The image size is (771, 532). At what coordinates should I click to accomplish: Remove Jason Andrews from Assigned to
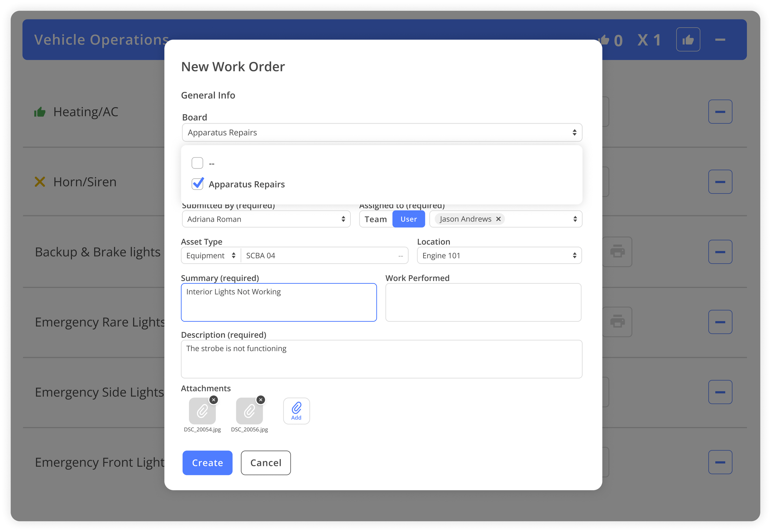click(x=498, y=219)
